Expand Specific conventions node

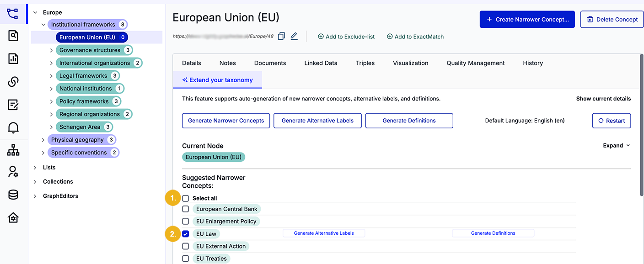[x=43, y=153]
